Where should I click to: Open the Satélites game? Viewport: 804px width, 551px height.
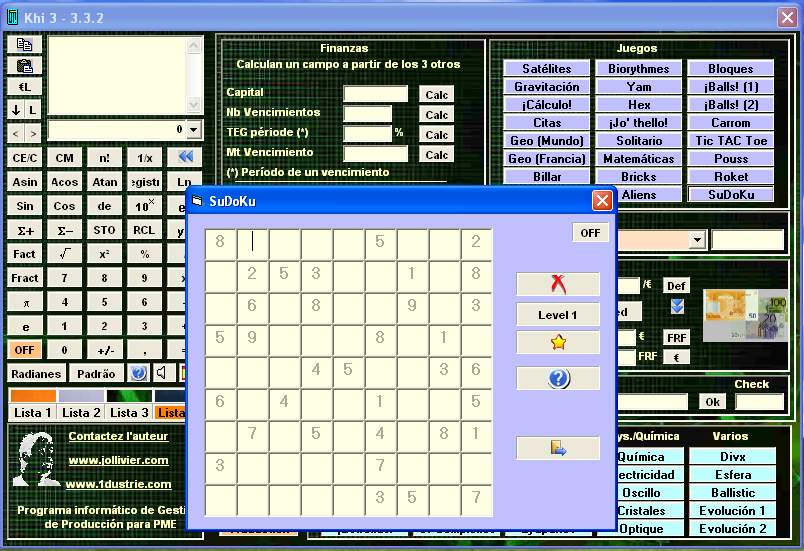pos(547,69)
